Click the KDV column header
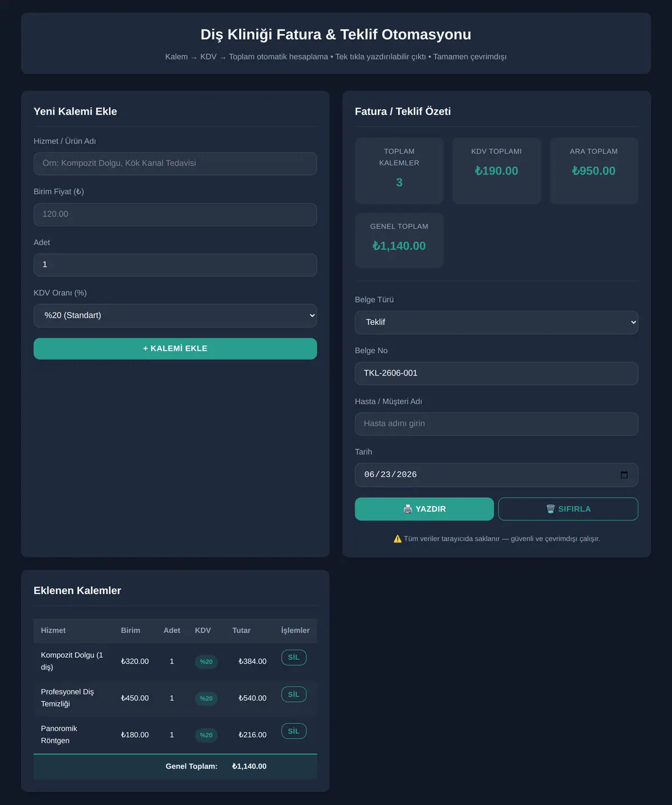 pyautogui.click(x=203, y=630)
